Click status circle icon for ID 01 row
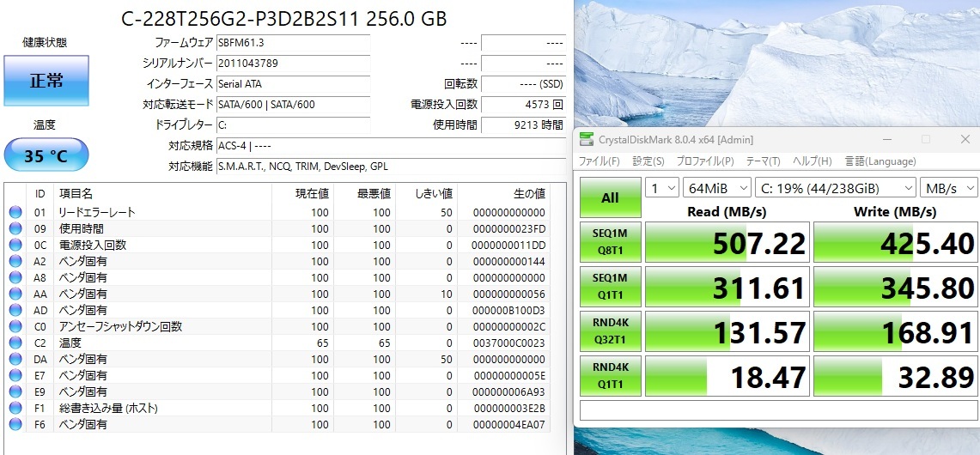 click(x=15, y=213)
